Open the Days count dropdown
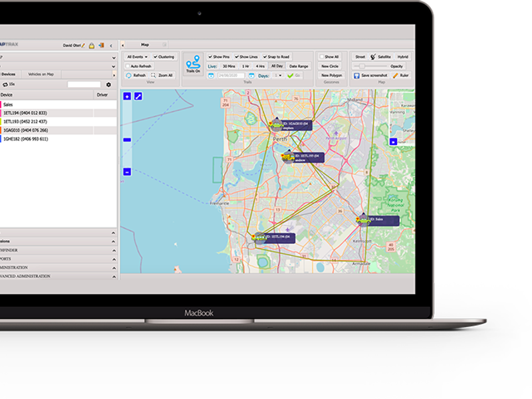The image size is (532, 399). pos(279,76)
